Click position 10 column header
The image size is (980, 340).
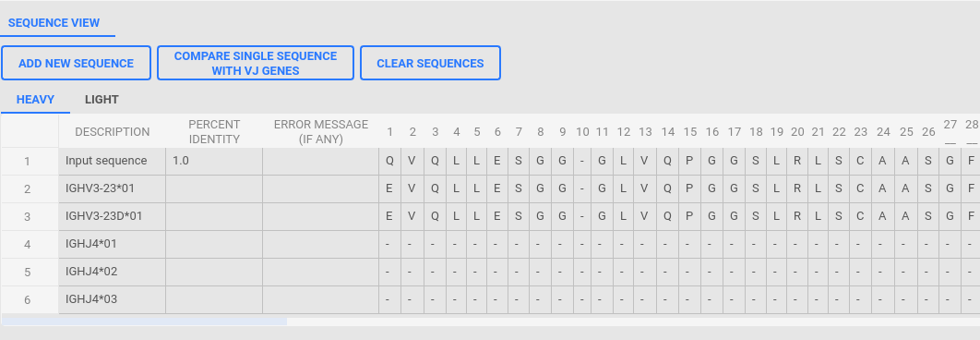(x=582, y=131)
